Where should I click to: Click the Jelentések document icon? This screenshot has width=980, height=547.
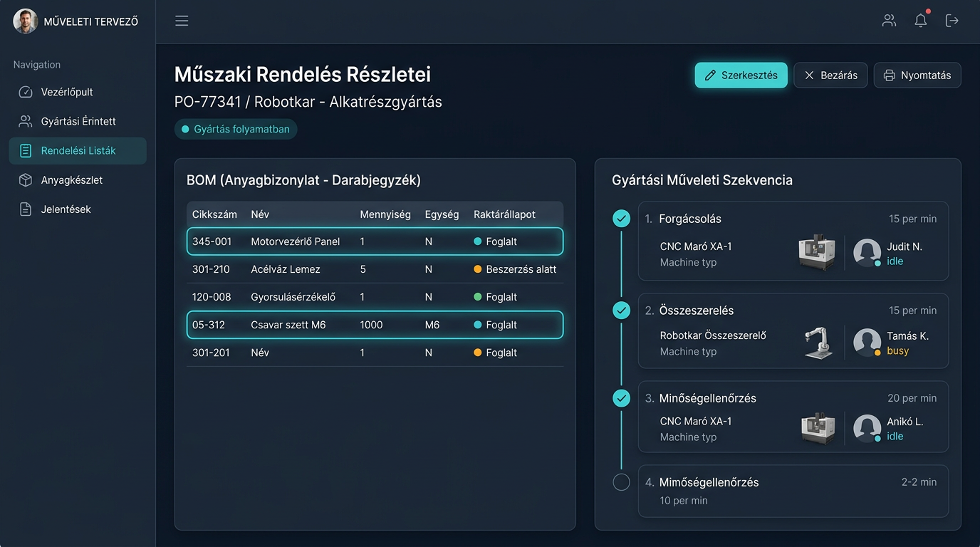(x=26, y=209)
